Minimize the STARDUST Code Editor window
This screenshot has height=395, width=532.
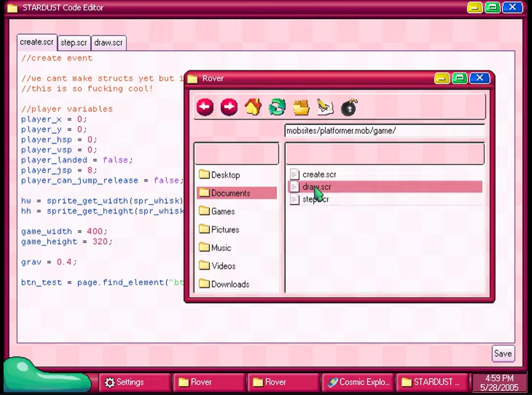pos(474,7)
